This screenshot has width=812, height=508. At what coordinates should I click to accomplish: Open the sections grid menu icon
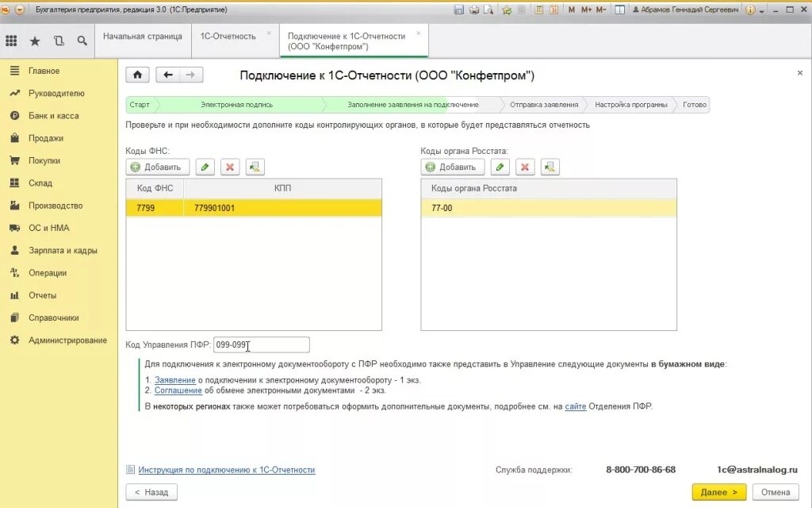(x=11, y=40)
